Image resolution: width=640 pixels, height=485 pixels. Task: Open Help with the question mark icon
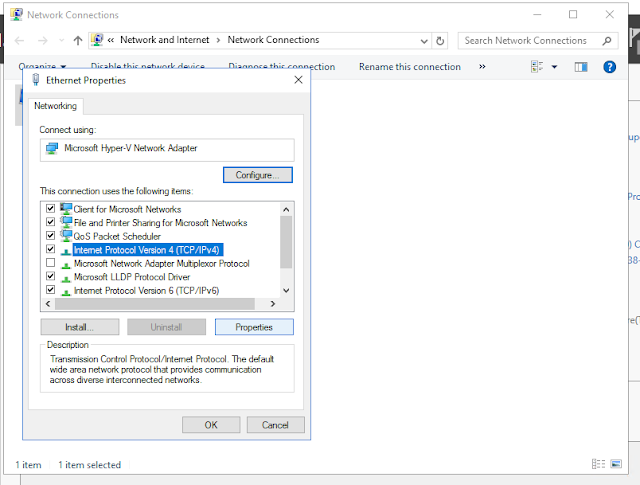click(x=609, y=67)
